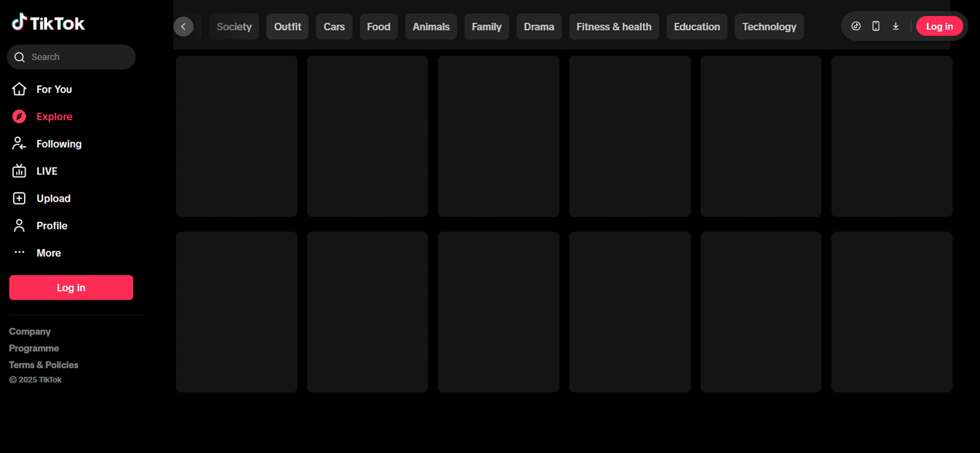980x453 pixels.
Task: Click the TikTok logo
Action: click(48, 23)
